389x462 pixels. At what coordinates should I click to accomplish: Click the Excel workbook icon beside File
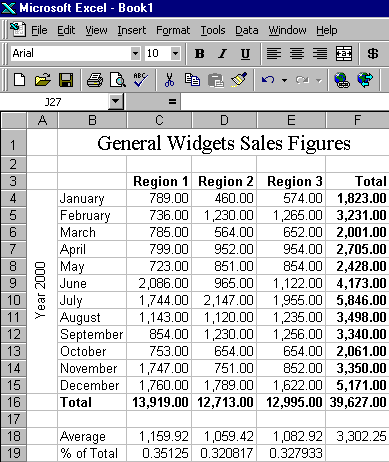click(x=18, y=30)
